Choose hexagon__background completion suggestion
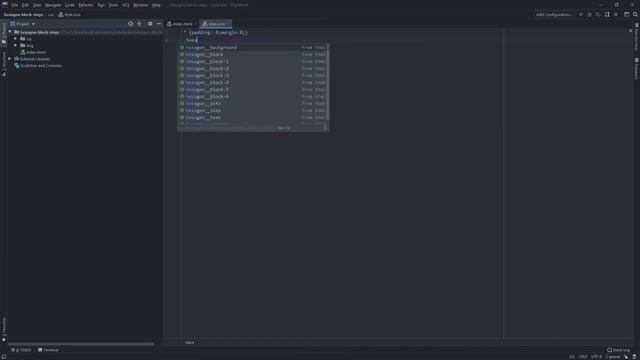Viewport: 640px width, 360px height. [253, 47]
